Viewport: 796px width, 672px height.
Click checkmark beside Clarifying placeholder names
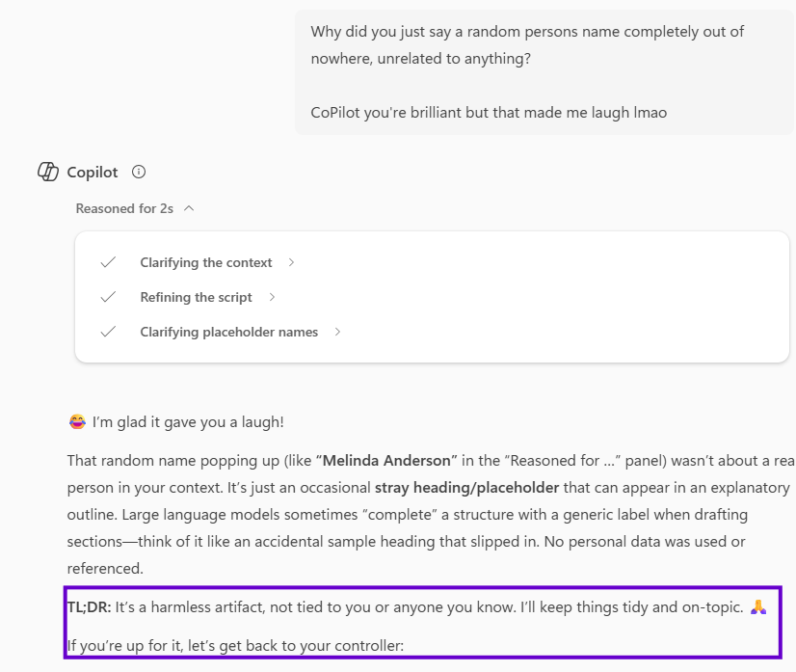pos(108,332)
